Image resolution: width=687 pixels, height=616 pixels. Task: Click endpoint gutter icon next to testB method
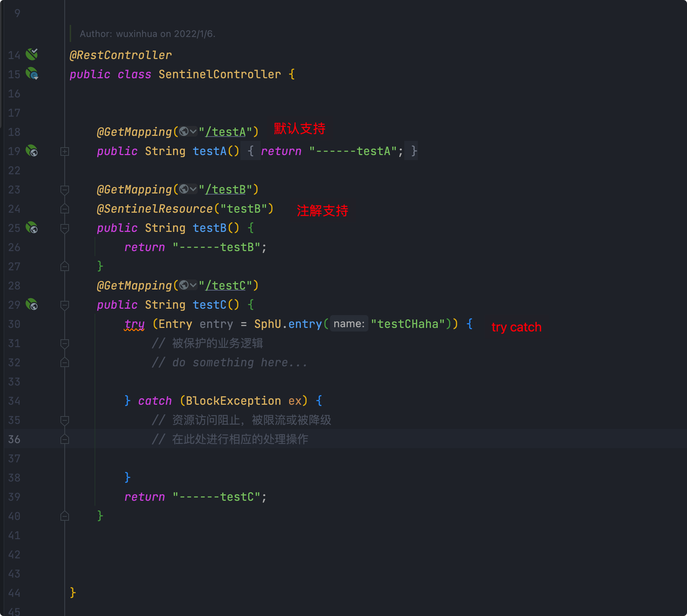32,228
